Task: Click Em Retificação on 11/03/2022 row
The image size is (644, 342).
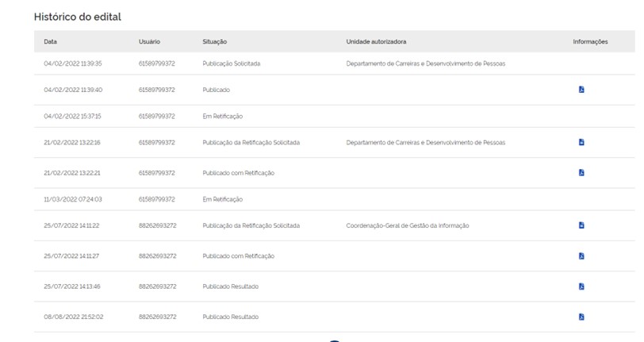Action: click(x=222, y=199)
